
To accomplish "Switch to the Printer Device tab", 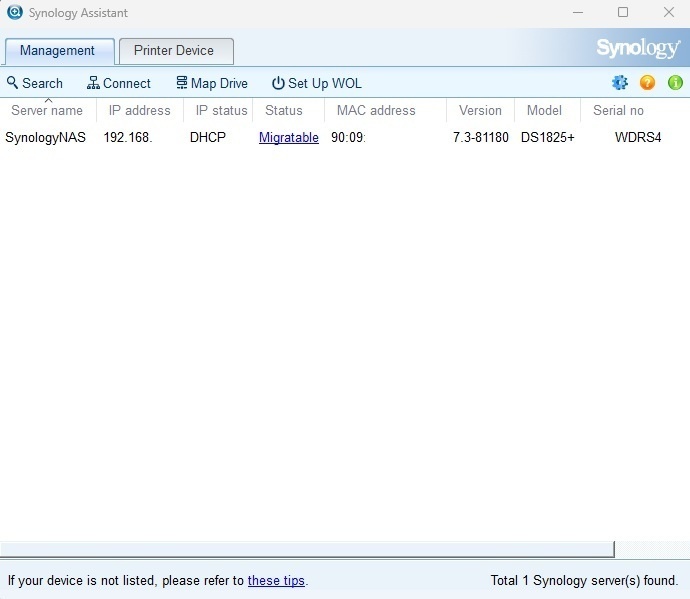I will click(x=176, y=51).
